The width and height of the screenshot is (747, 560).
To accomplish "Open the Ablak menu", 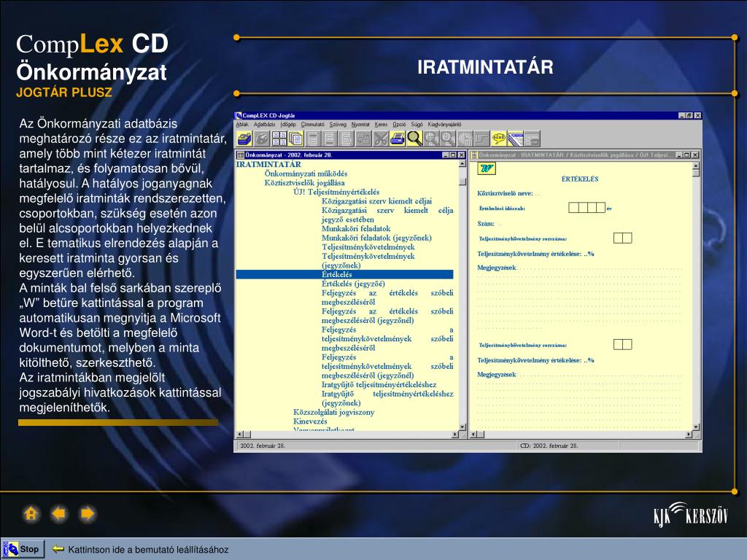I will tap(242, 124).
